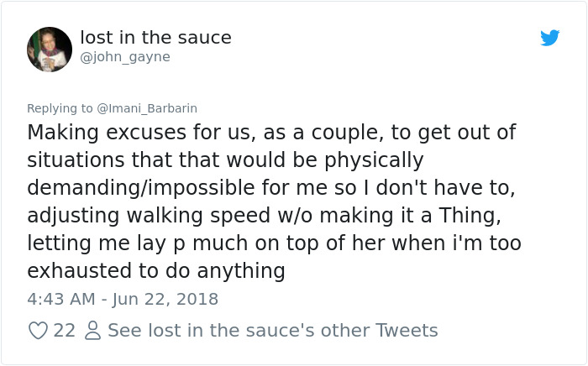Like the tweet with the heart icon
Screen dimensions: 588x366
tap(38, 331)
